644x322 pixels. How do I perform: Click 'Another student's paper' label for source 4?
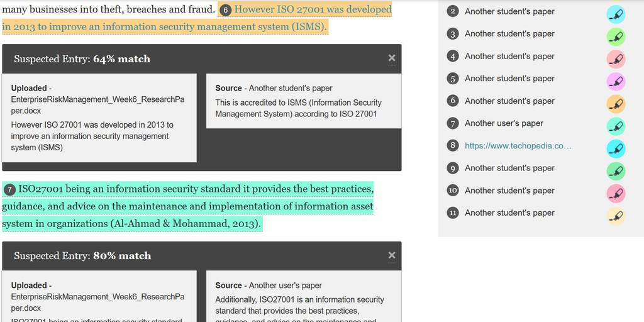tap(509, 56)
